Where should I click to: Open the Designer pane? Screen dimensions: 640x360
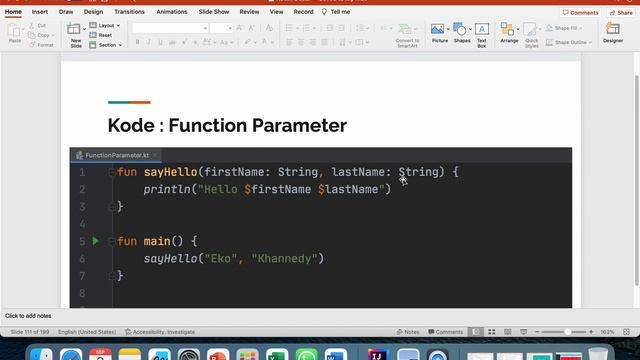point(613,33)
